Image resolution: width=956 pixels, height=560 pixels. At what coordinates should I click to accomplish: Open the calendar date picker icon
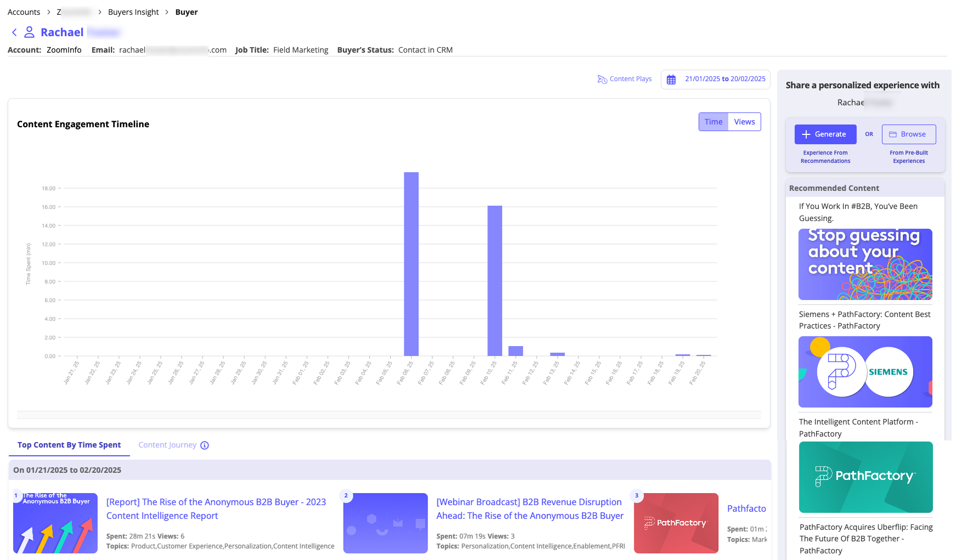click(x=671, y=80)
